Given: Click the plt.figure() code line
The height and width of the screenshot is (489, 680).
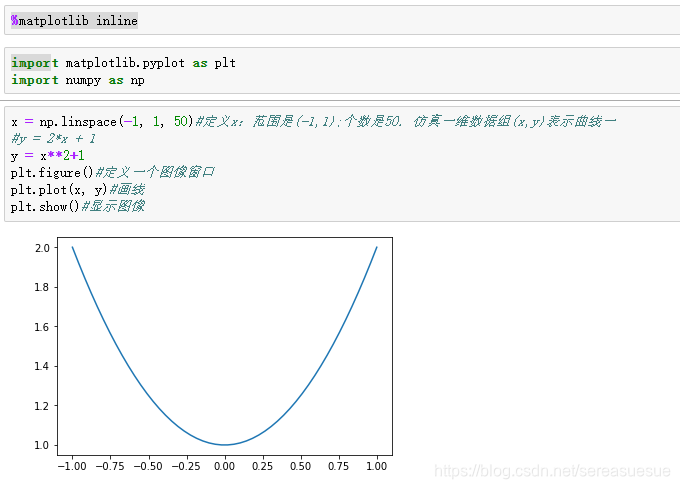Looking at the screenshot, I should pyautogui.click(x=112, y=173).
